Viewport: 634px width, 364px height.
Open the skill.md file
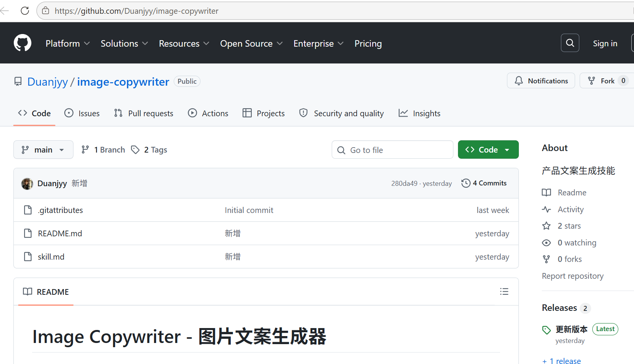51,257
